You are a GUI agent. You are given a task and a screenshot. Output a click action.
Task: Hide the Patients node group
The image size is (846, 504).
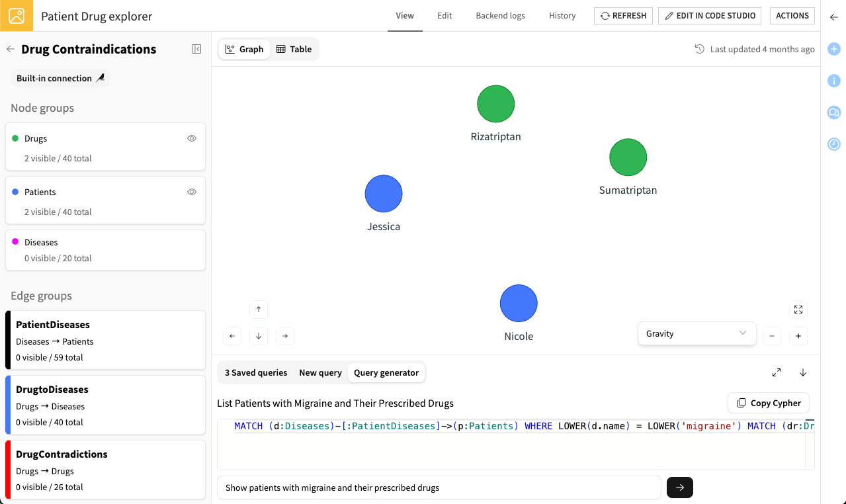191,191
